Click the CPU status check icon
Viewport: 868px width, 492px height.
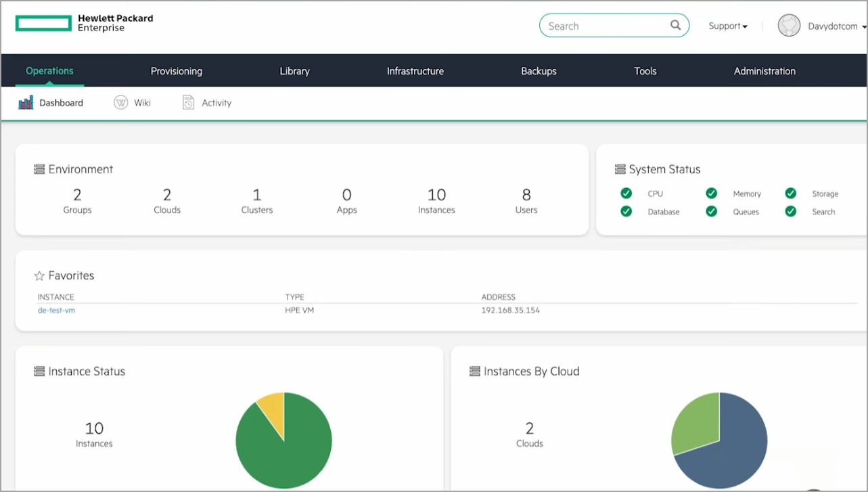click(626, 194)
